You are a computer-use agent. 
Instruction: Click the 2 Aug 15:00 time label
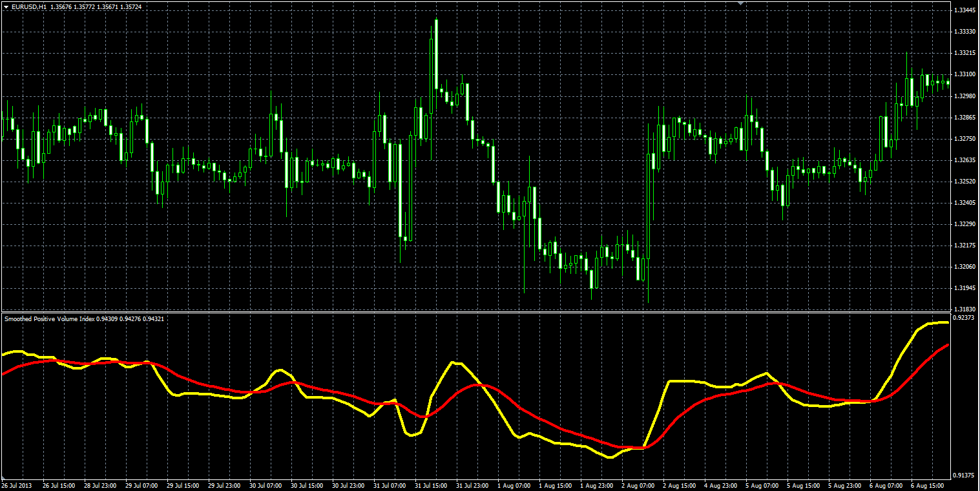pos(679,485)
